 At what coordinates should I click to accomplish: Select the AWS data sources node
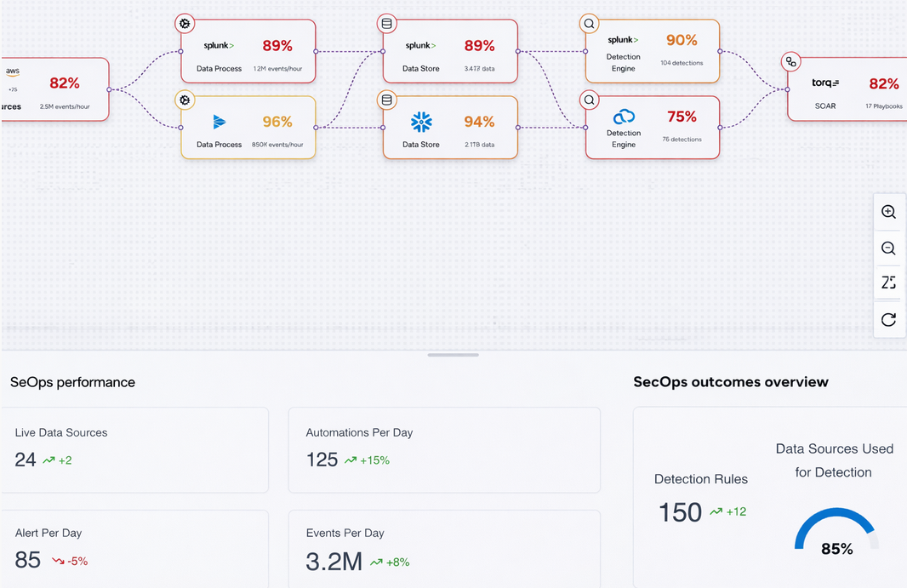click(55, 89)
